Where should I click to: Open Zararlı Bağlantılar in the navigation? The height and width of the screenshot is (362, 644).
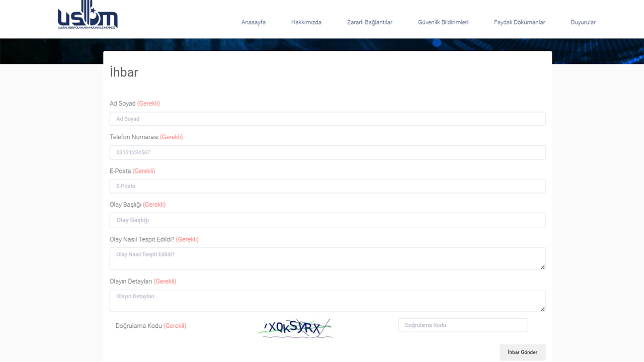coord(369,22)
